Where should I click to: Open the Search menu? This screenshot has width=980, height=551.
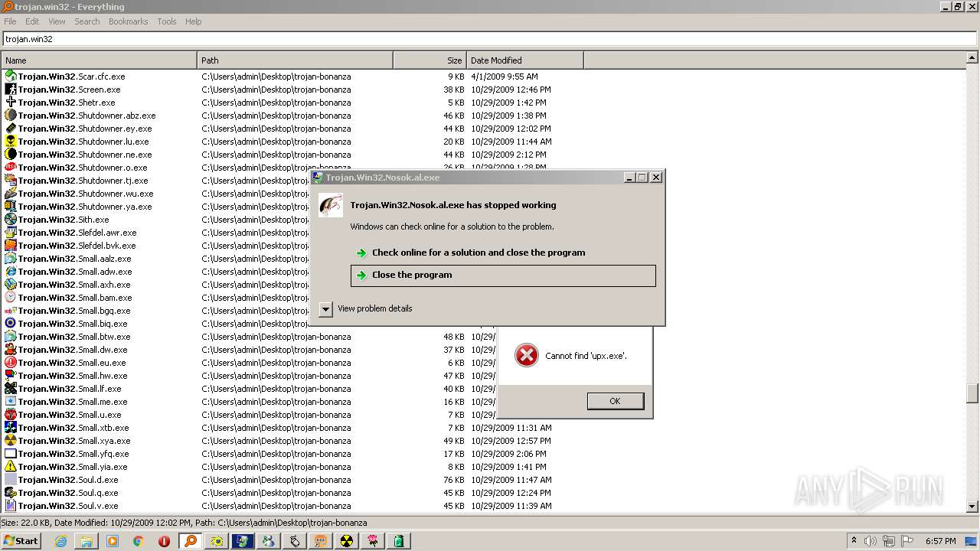(87, 21)
